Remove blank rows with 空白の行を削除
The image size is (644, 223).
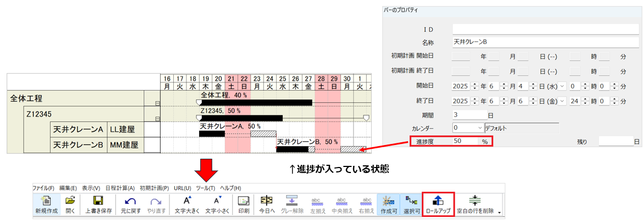(475, 204)
